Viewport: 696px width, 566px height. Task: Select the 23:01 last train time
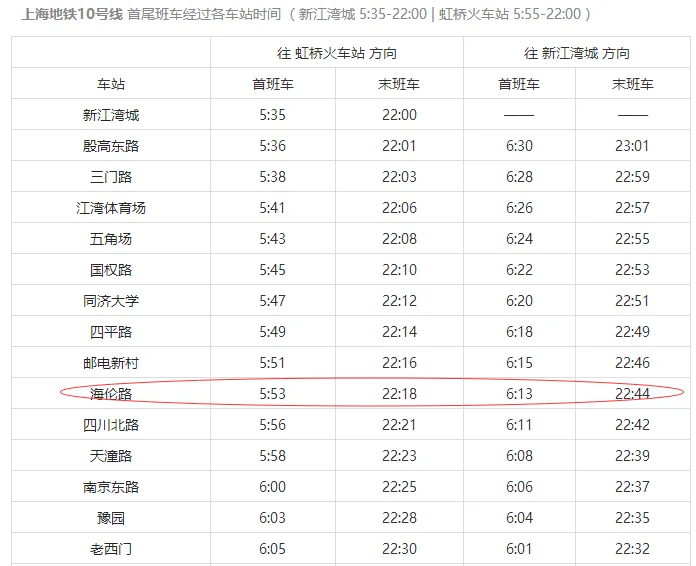pyautogui.click(x=632, y=146)
